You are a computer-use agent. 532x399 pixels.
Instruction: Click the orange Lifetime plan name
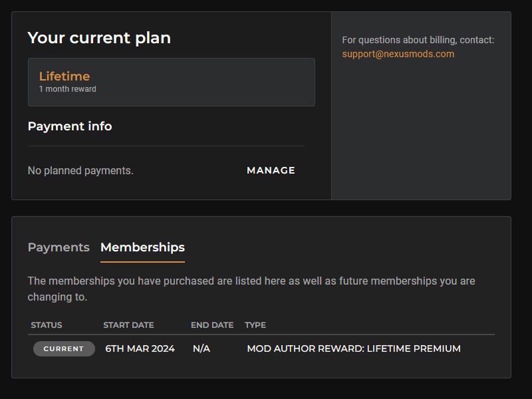[65, 76]
